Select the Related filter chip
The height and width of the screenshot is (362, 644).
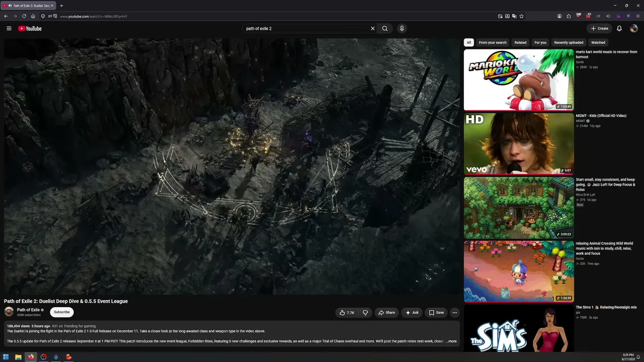click(x=520, y=43)
